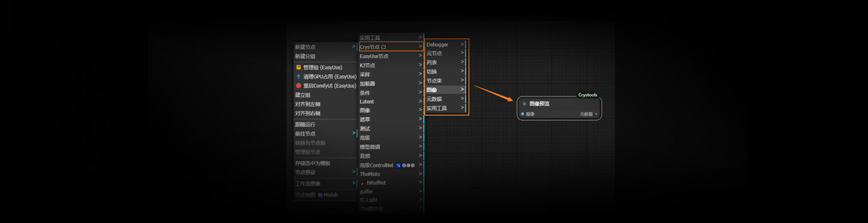This screenshot has height=223, width=868.
Task: Open the 测试 menu entry
Action: click(x=391, y=129)
